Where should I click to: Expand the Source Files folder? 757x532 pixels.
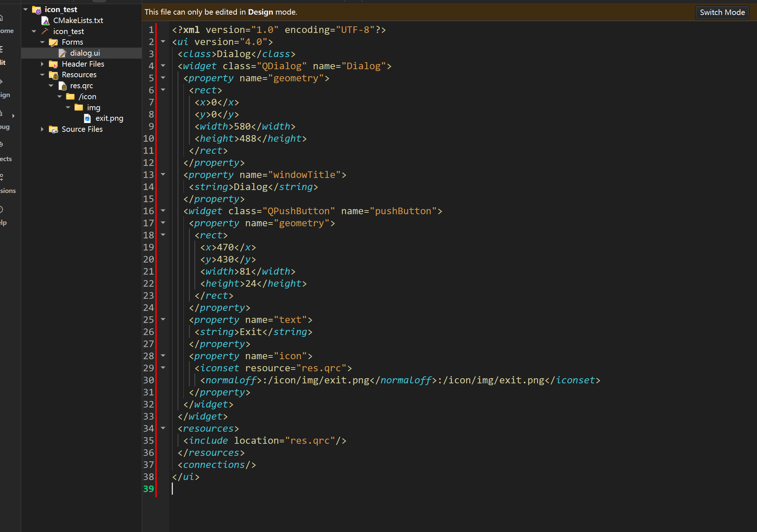click(42, 129)
